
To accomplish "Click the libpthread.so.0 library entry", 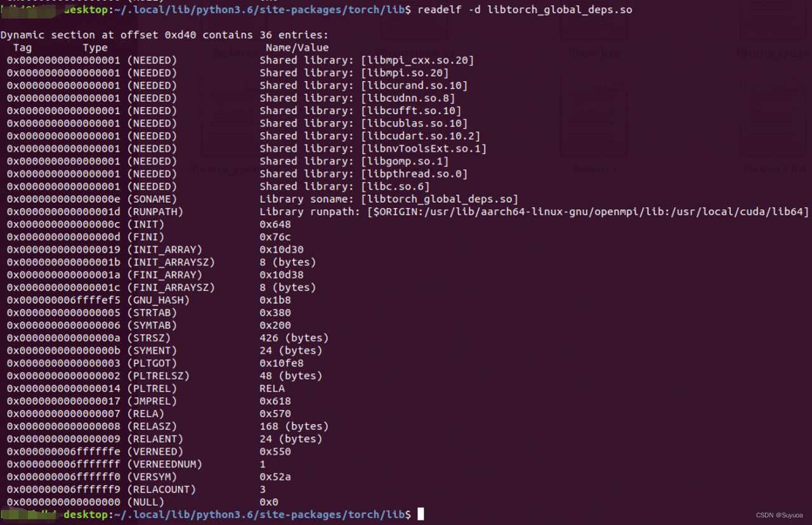I will [414, 174].
